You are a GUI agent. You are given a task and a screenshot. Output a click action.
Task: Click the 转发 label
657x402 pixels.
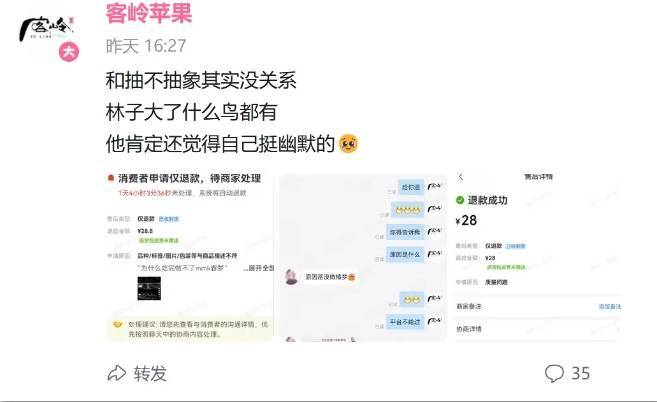[x=150, y=373]
